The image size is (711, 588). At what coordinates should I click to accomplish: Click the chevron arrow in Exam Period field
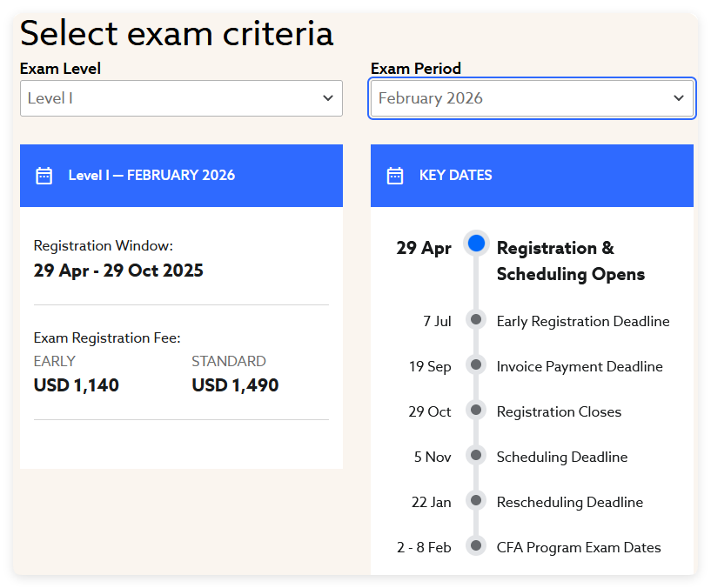(x=678, y=98)
